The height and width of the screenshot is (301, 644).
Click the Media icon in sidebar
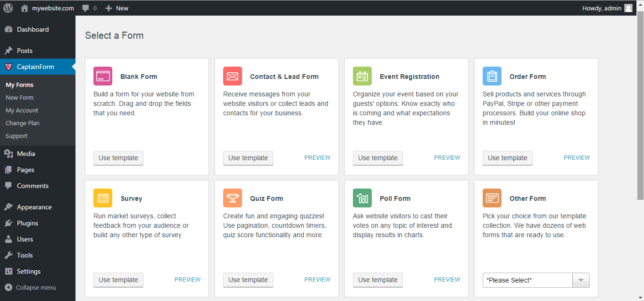[x=8, y=154]
